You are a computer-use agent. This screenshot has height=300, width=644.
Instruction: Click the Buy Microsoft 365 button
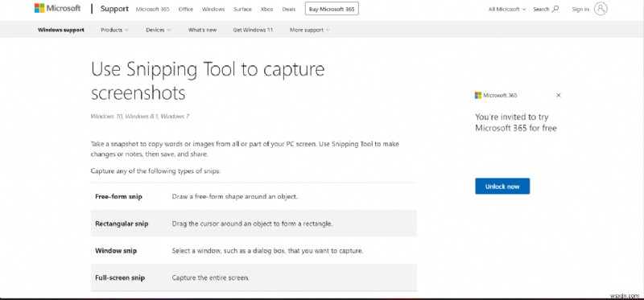click(x=332, y=9)
